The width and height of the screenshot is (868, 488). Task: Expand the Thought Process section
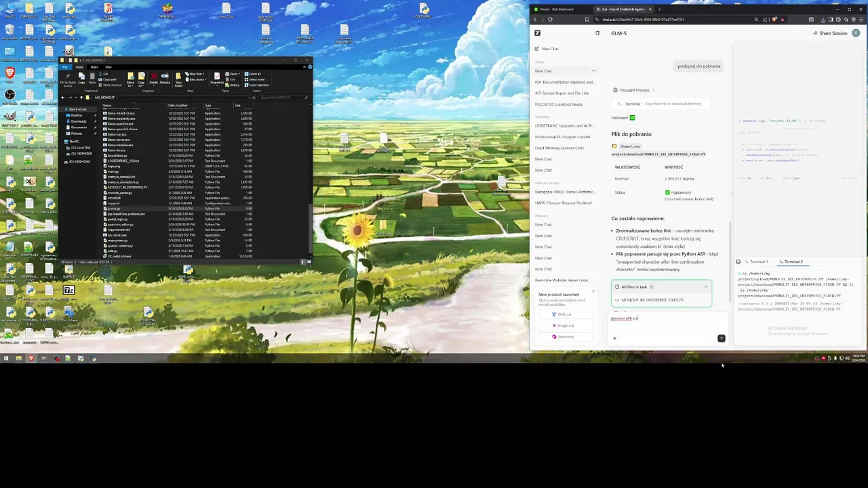tap(634, 90)
